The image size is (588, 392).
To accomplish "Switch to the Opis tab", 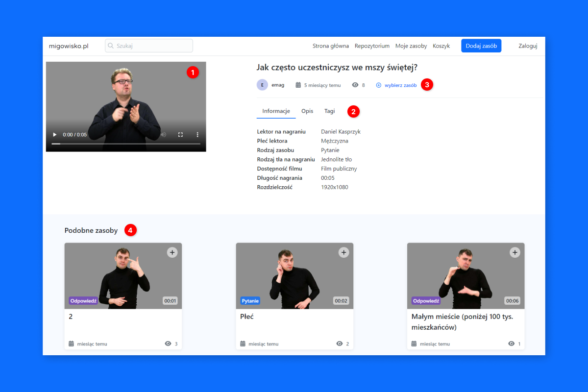I will coord(307,111).
